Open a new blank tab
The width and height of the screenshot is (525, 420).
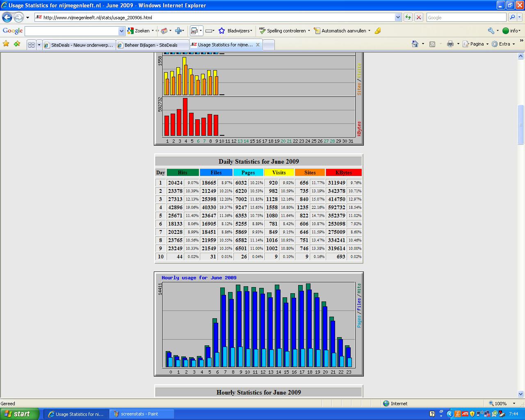[x=268, y=45]
